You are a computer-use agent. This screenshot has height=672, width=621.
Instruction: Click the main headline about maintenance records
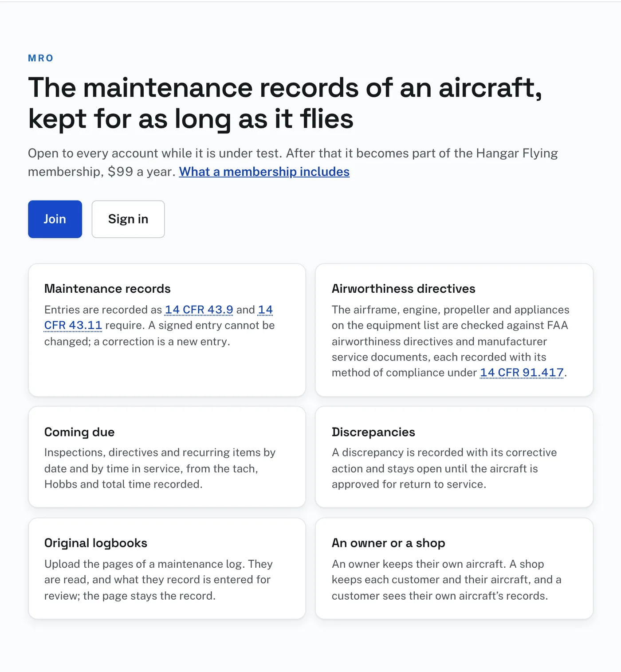click(x=285, y=103)
